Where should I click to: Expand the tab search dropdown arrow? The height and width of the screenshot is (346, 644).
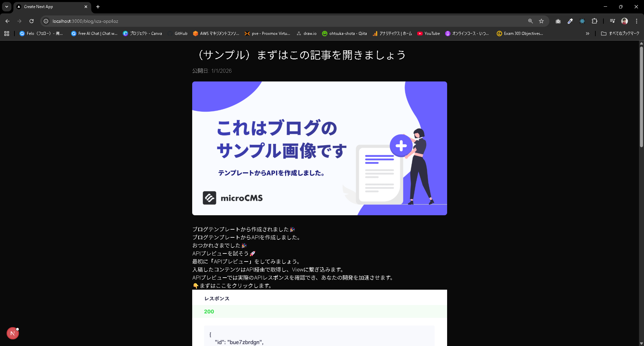(x=7, y=7)
